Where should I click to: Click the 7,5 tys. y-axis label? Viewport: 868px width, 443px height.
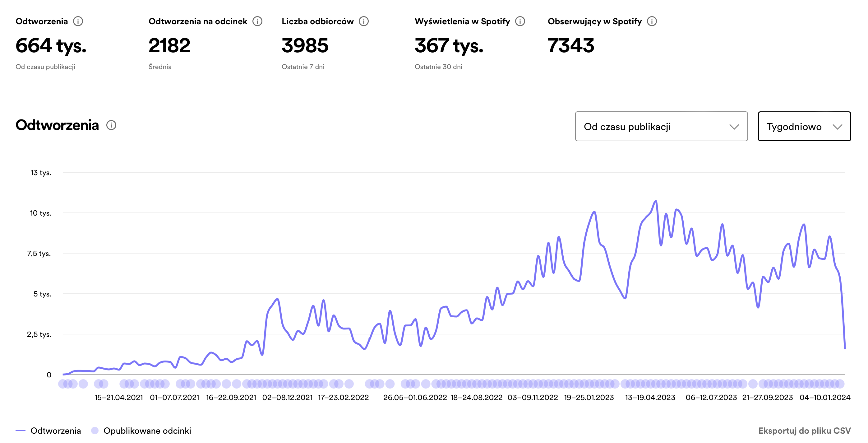(x=39, y=254)
